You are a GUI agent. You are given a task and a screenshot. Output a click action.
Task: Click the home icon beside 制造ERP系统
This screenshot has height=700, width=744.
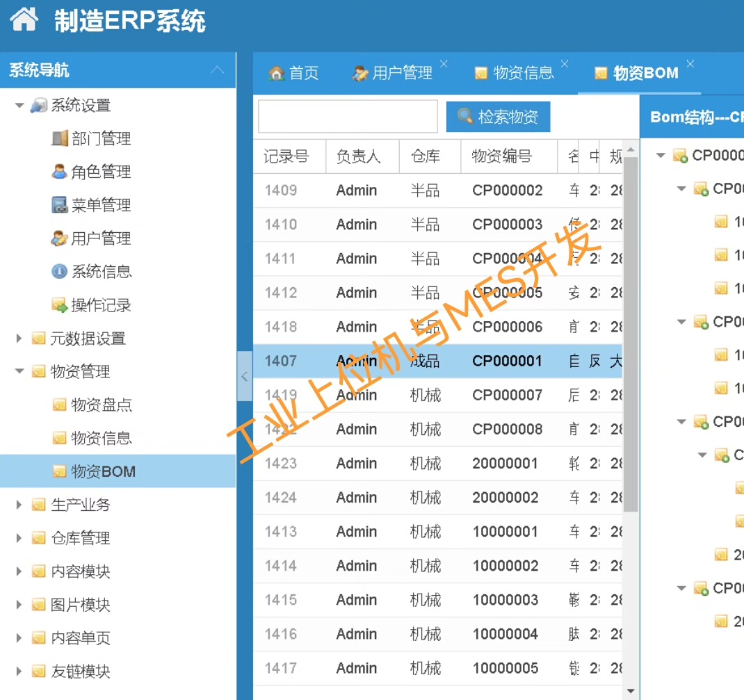pos(24,19)
